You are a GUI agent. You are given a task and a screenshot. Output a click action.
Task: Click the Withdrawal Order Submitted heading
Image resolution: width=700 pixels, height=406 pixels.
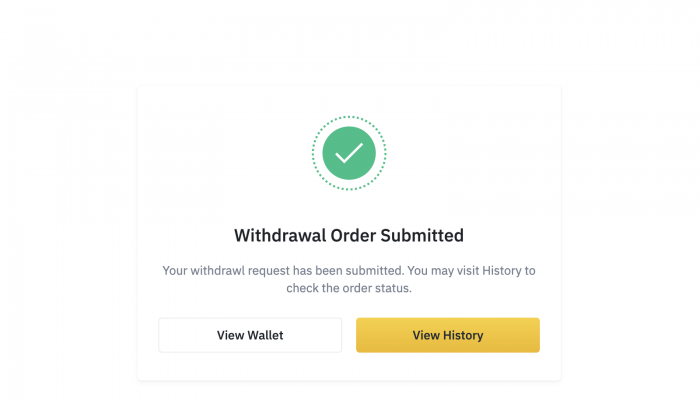click(x=349, y=235)
